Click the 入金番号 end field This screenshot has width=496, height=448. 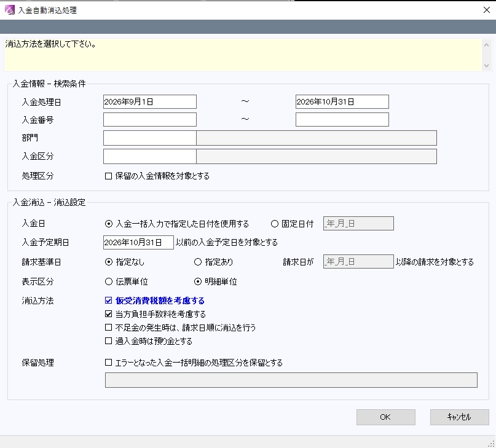342,120
